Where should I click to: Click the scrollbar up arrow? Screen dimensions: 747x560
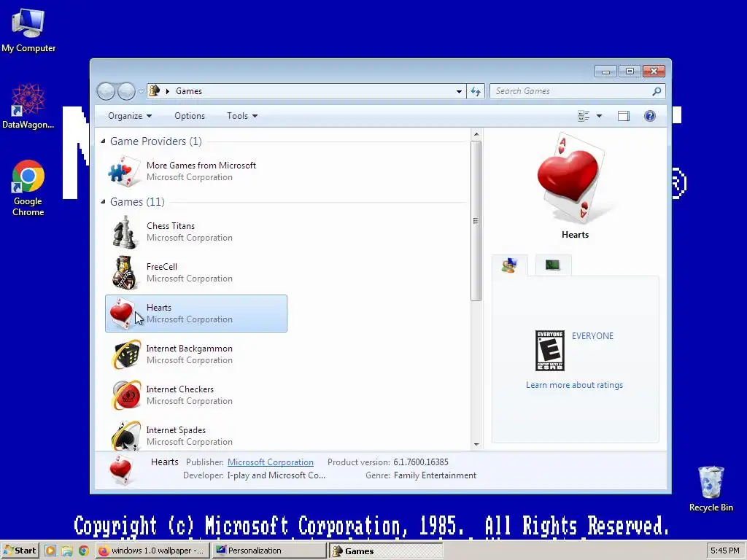pyautogui.click(x=476, y=134)
